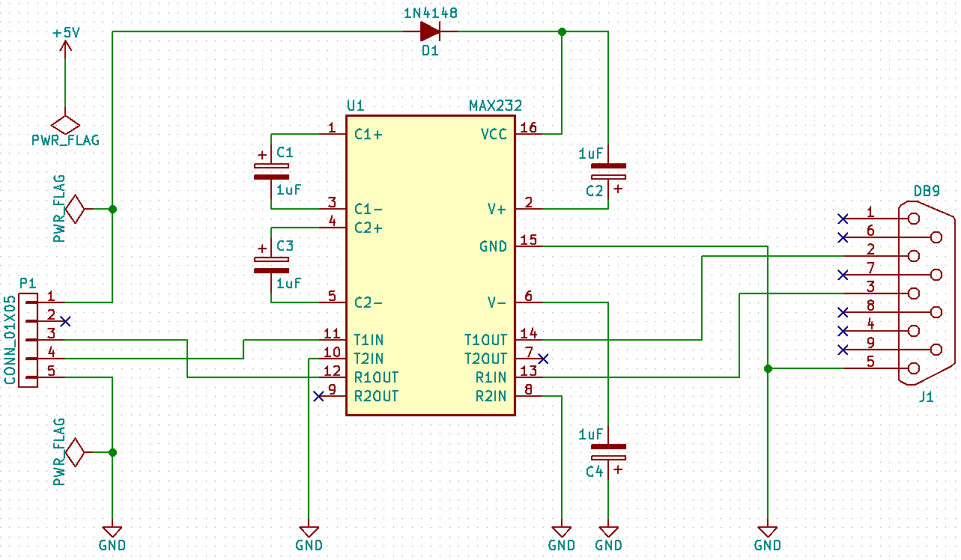Select PWR_FLAG diamond on P1 pin 1 net
Image resolution: width=961 pixels, height=560 pixels.
pos(75,209)
